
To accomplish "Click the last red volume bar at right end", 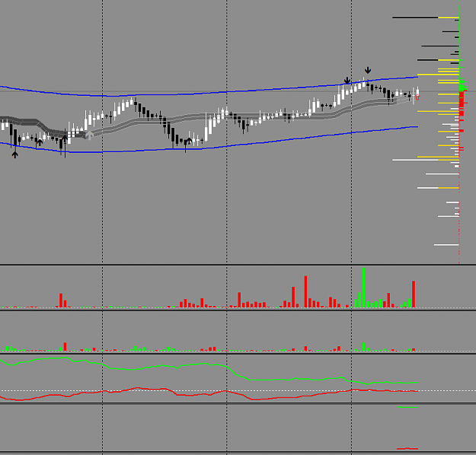I will (x=414, y=294).
